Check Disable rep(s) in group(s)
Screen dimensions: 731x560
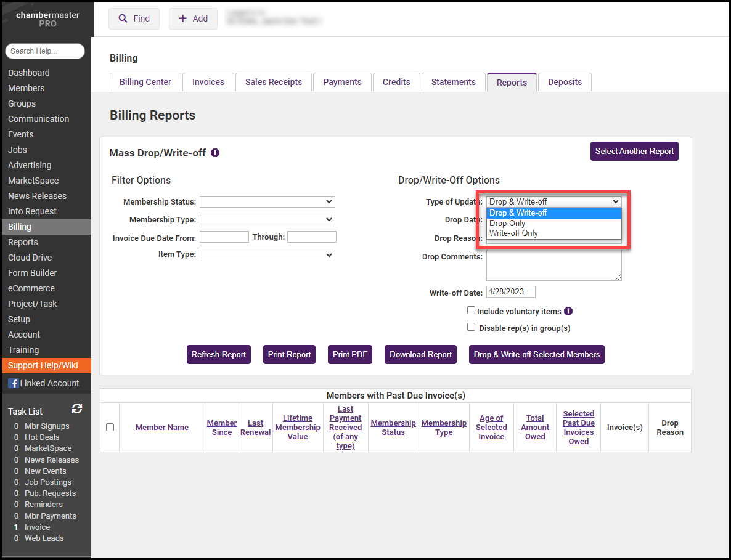[472, 328]
